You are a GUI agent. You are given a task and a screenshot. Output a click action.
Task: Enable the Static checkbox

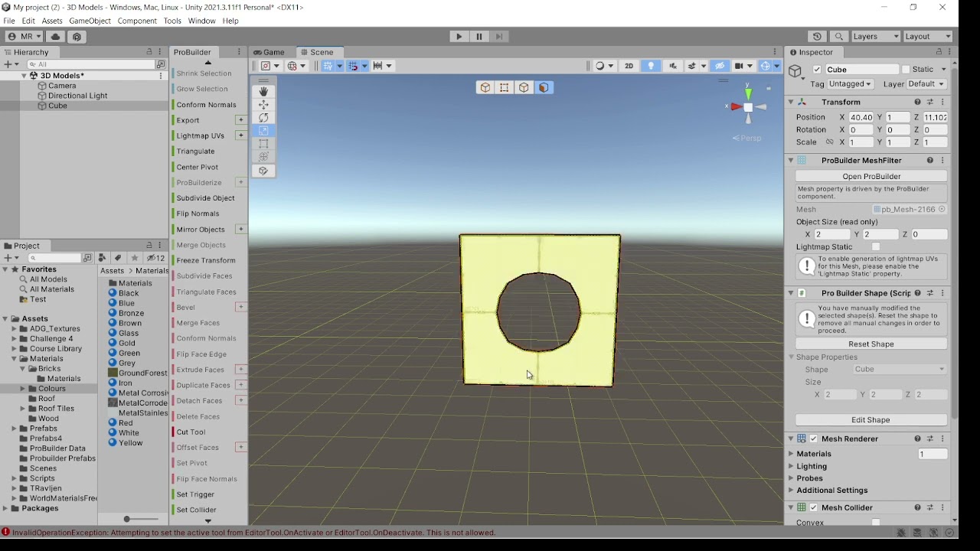tap(906, 70)
